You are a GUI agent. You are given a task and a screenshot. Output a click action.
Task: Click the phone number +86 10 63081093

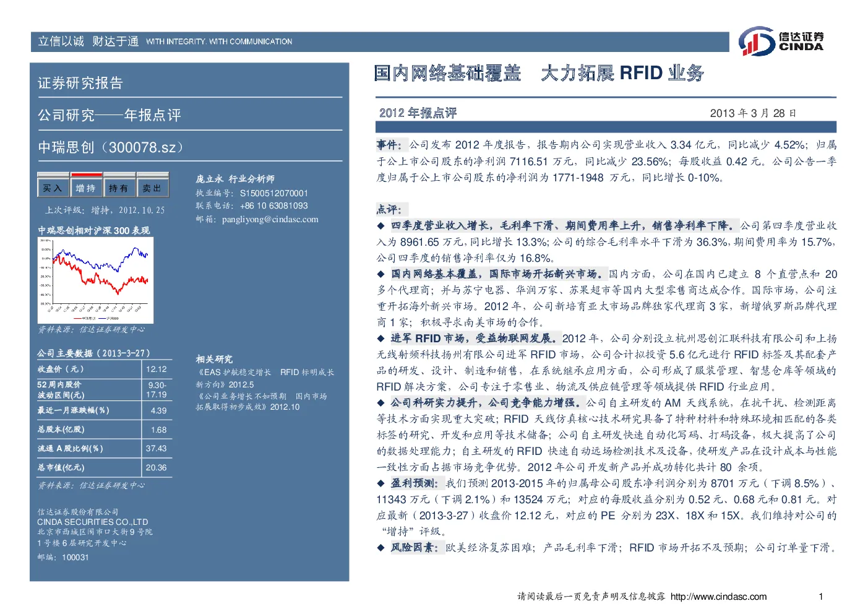click(x=273, y=205)
